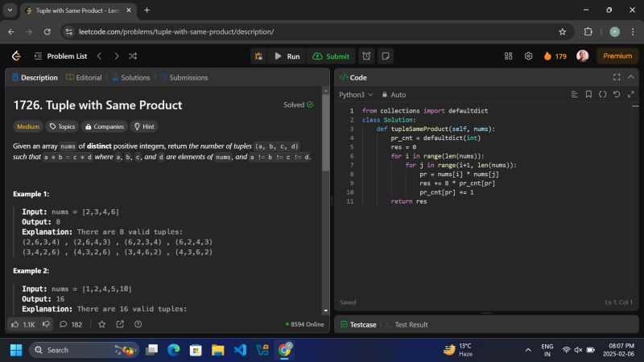Click the Chrome profile avatar

(x=614, y=31)
